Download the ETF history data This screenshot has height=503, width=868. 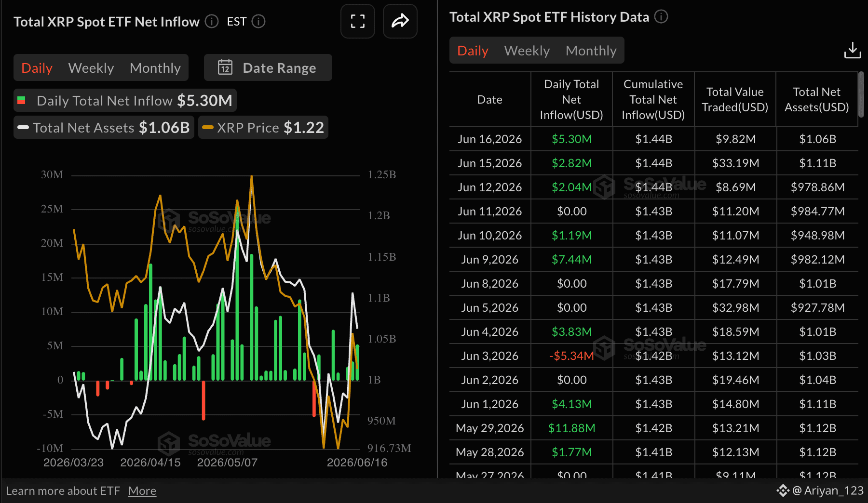[x=852, y=50]
